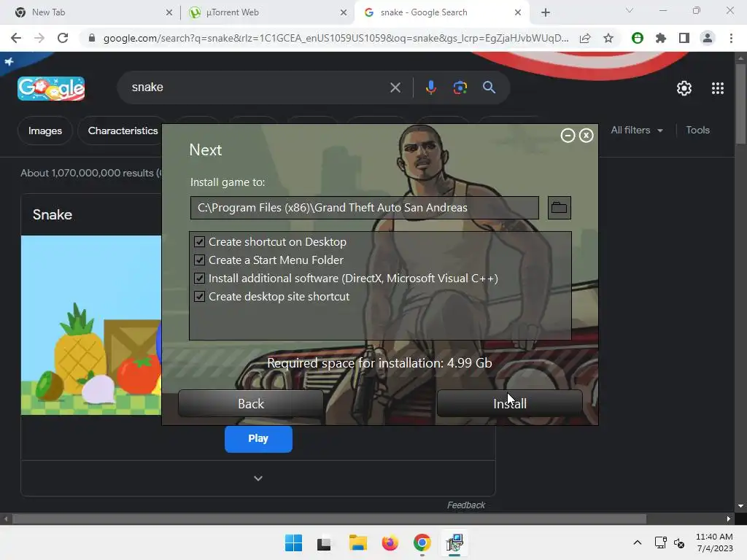Expand the All filters dropdown
Image resolution: width=747 pixels, height=560 pixels.
[x=636, y=130]
